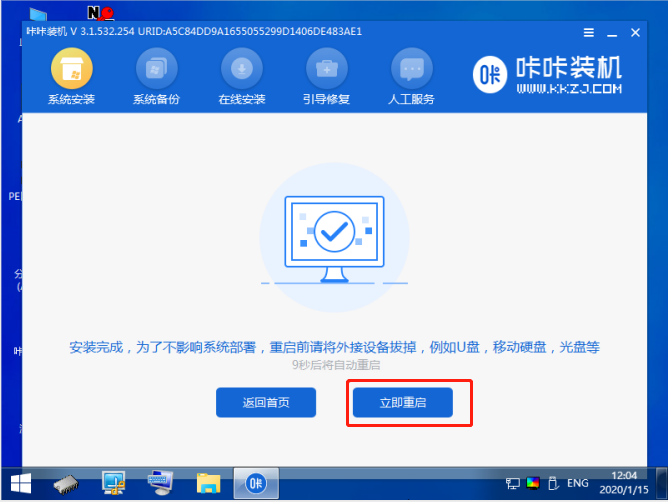Click the completed-checkmark monitor illustration
Viewport: 668px width, 502px height.
(333, 232)
